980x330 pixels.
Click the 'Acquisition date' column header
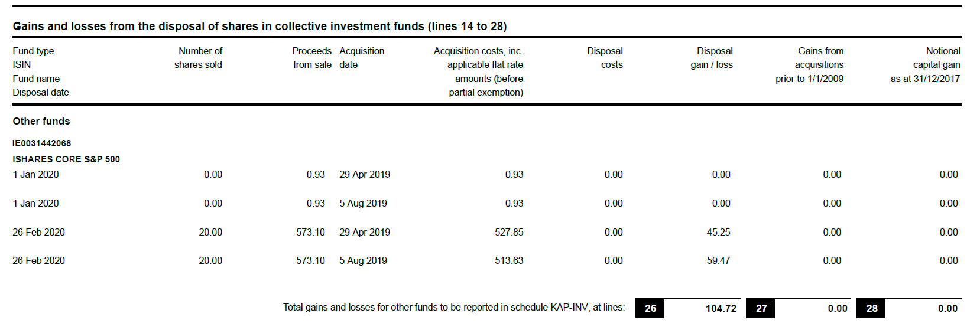tap(362, 58)
